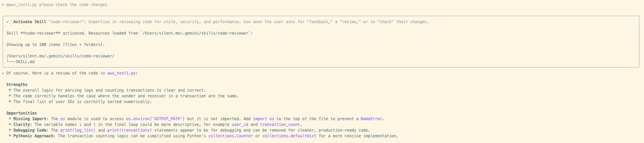Image resolution: width=644 pixels, height=143 pixels.
Task: Click collections.Counter in the Pythonic Approach line
Action: coord(230,136)
